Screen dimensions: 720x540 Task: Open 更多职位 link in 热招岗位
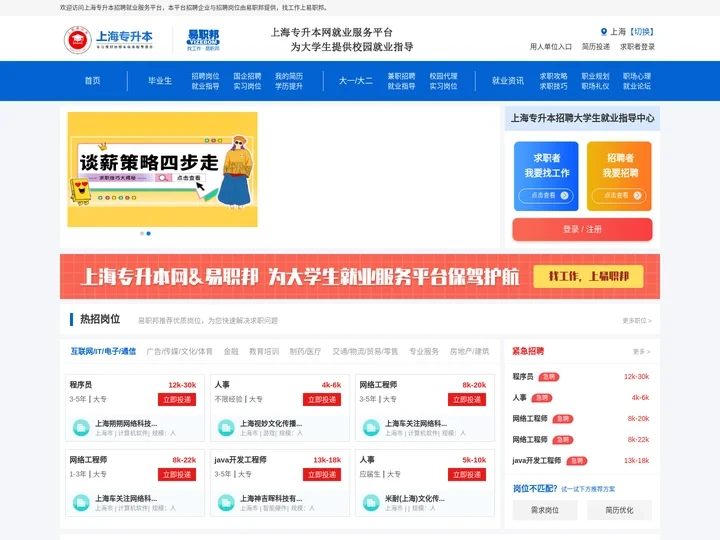pyautogui.click(x=637, y=321)
